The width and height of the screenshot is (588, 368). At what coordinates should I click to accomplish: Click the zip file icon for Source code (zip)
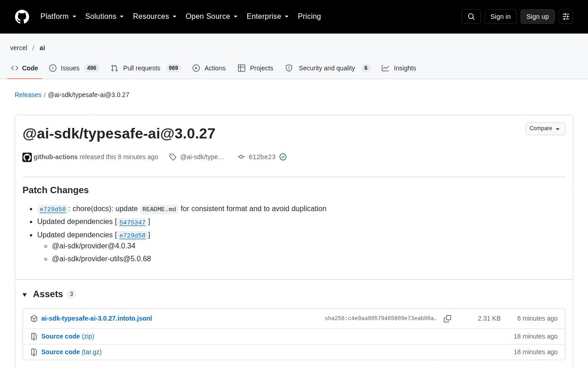click(34, 337)
